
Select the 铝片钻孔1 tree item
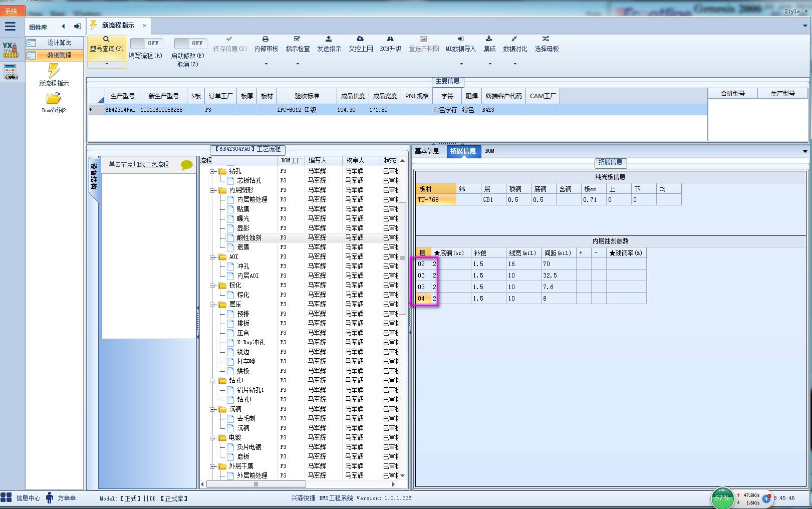click(x=250, y=390)
